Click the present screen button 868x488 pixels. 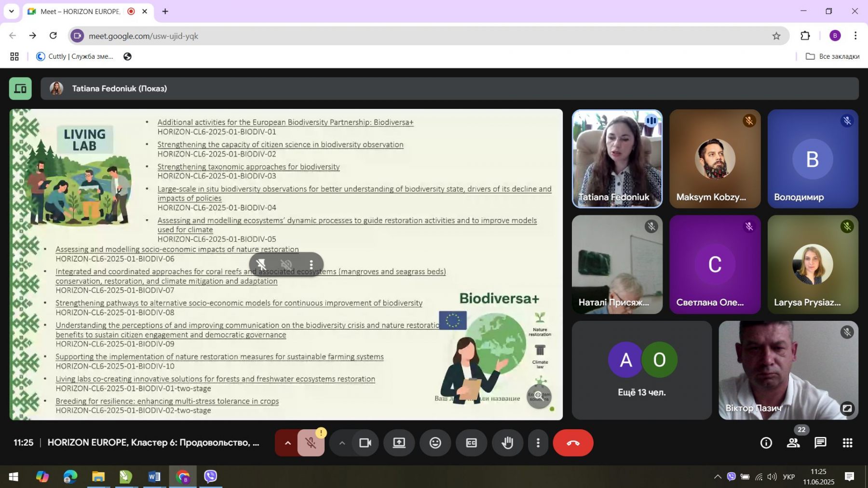399,443
